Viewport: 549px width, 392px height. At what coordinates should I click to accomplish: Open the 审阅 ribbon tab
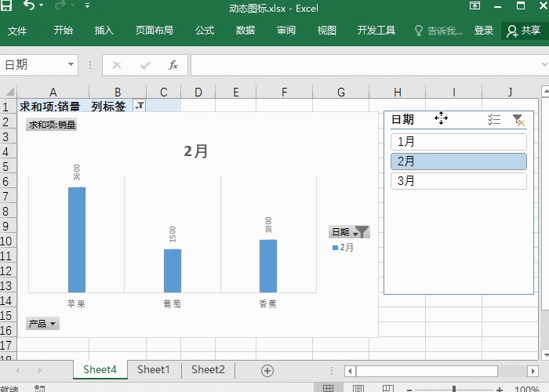tap(286, 31)
